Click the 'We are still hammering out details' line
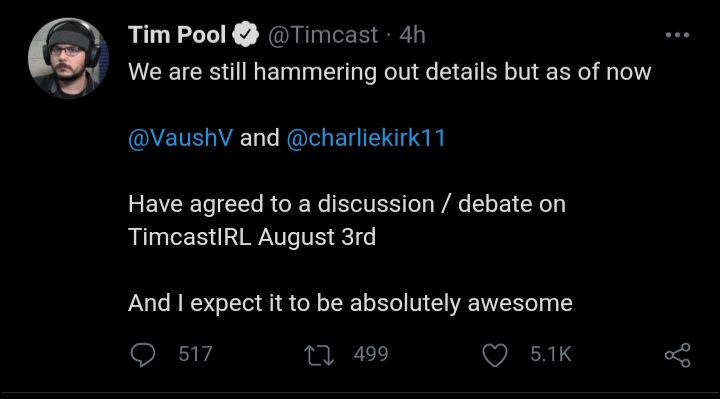This screenshot has height=399, width=720. point(390,72)
